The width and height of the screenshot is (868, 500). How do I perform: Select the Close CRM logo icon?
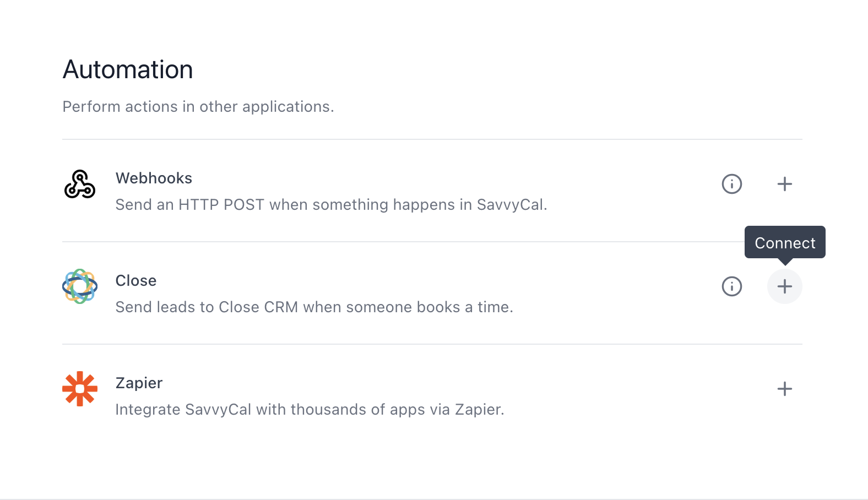[80, 286]
